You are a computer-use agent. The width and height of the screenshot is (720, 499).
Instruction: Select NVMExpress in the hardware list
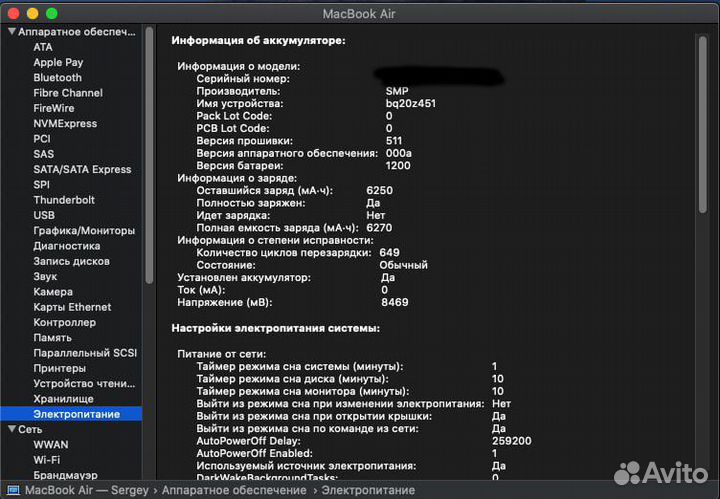pyautogui.click(x=65, y=123)
